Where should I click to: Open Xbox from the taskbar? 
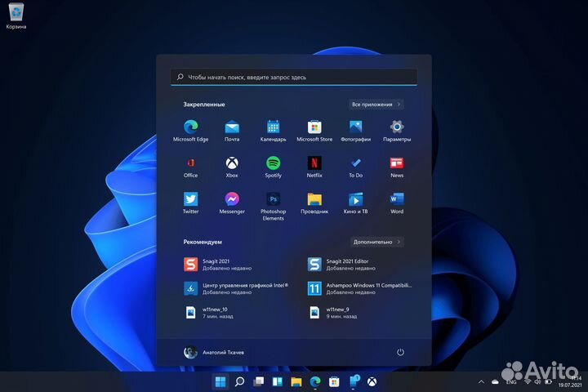tap(372, 382)
